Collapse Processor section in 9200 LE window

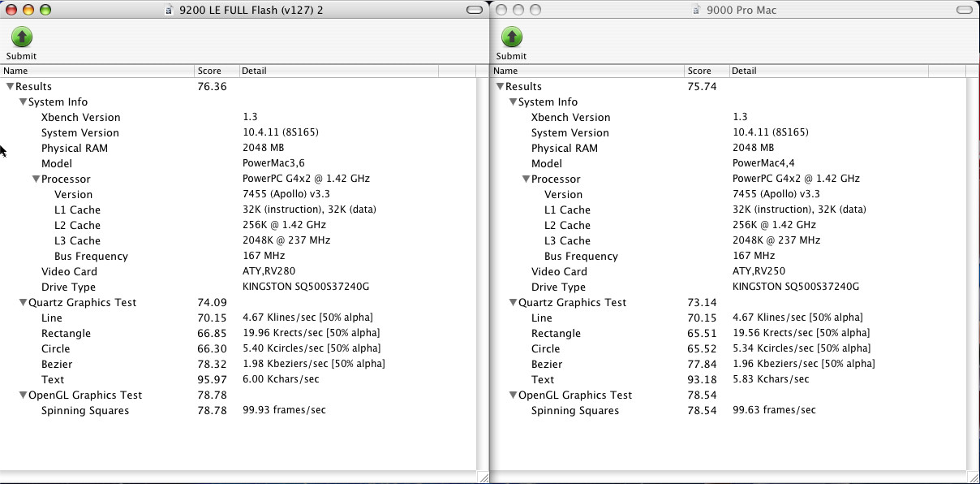(x=36, y=179)
